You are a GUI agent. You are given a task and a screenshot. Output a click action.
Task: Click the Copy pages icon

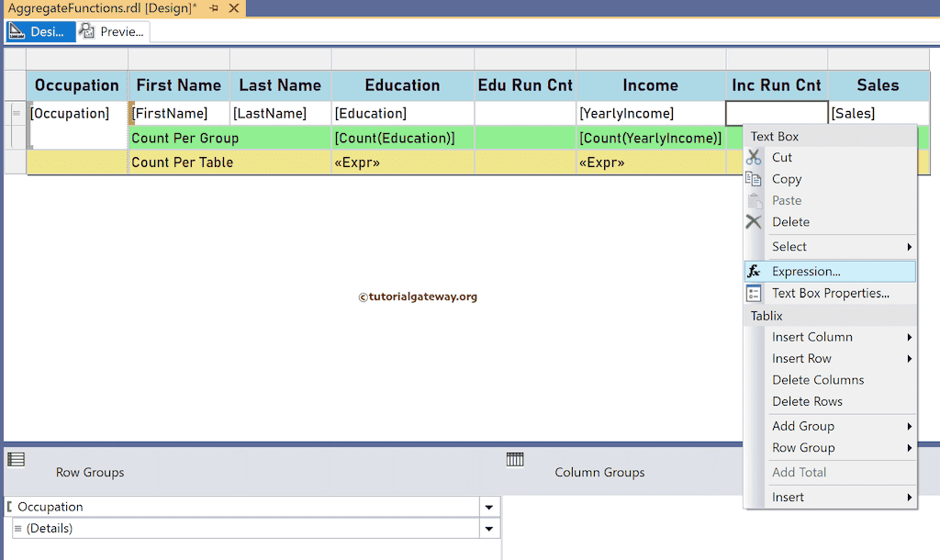(x=754, y=179)
